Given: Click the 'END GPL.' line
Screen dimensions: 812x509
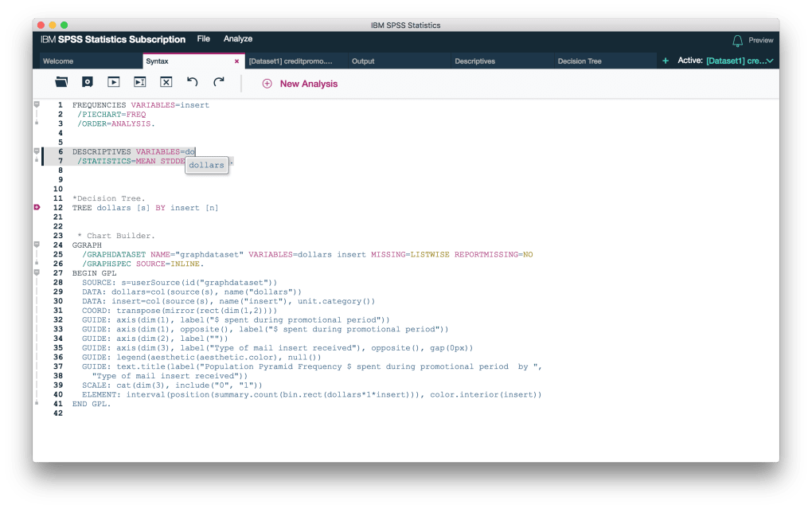Looking at the screenshot, I should tap(92, 404).
